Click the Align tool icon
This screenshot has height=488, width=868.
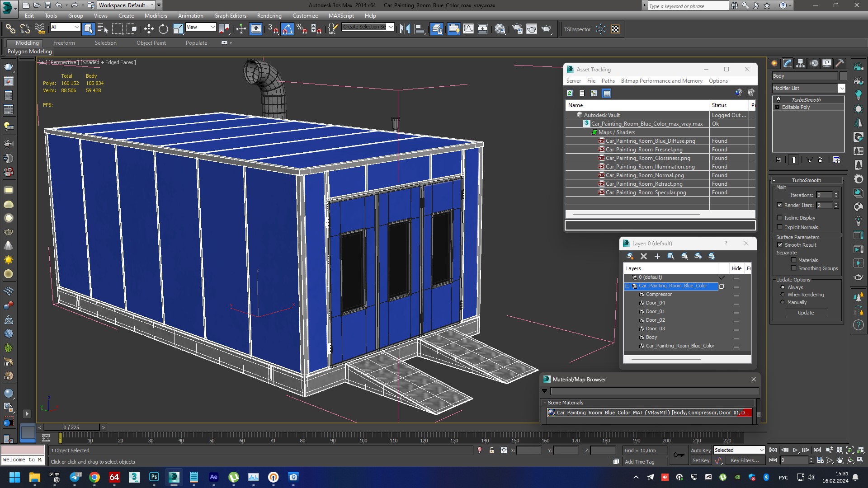click(x=420, y=29)
